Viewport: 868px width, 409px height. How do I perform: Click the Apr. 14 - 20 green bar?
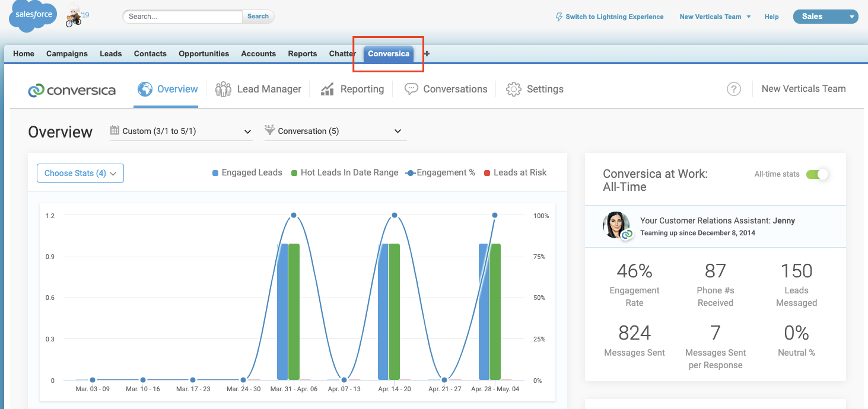point(394,312)
